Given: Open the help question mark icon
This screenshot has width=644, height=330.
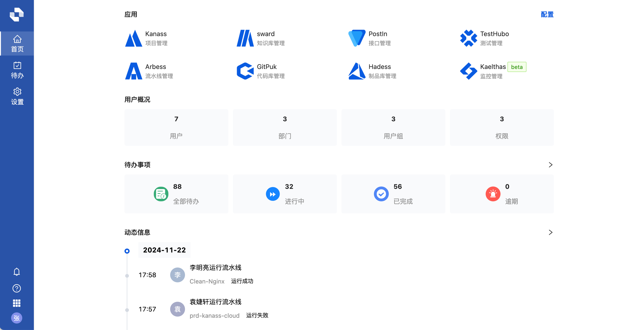Looking at the screenshot, I should pos(17,288).
